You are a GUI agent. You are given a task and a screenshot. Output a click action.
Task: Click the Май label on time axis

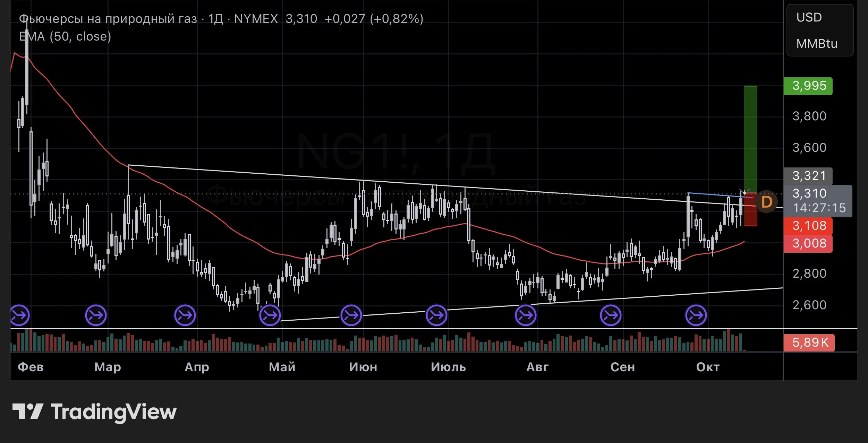[282, 367]
